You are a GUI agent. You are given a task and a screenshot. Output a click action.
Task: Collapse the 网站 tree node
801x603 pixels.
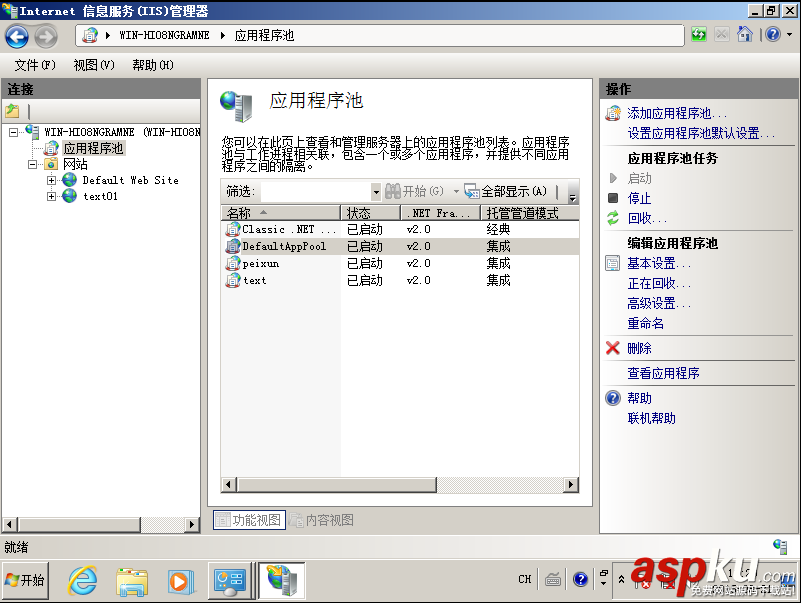click(33, 164)
